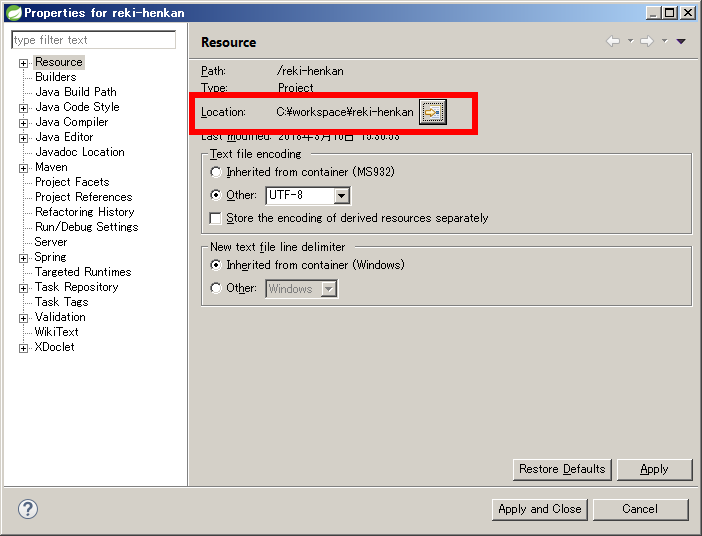Select Builders in the properties tree
Screen dimensions: 702x536
point(56,77)
